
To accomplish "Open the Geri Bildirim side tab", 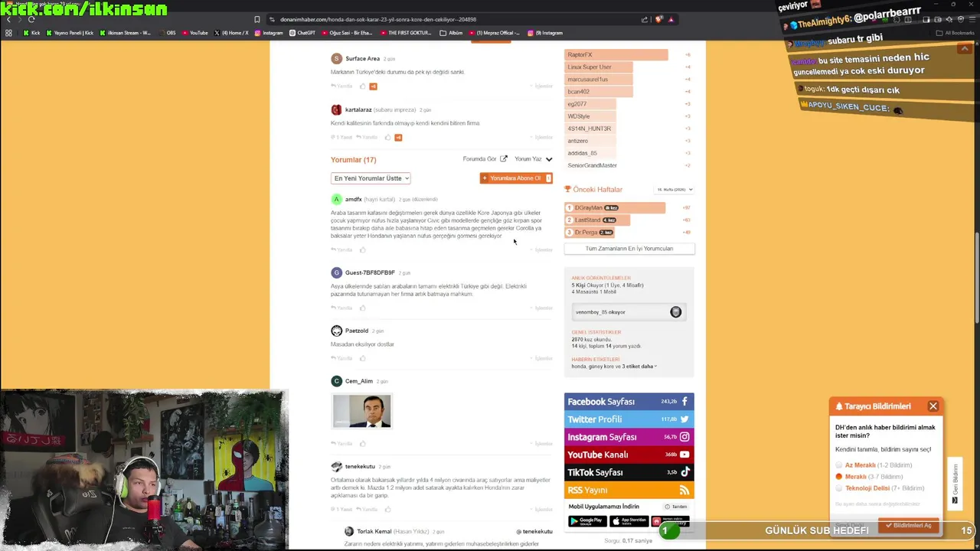I will tap(955, 484).
